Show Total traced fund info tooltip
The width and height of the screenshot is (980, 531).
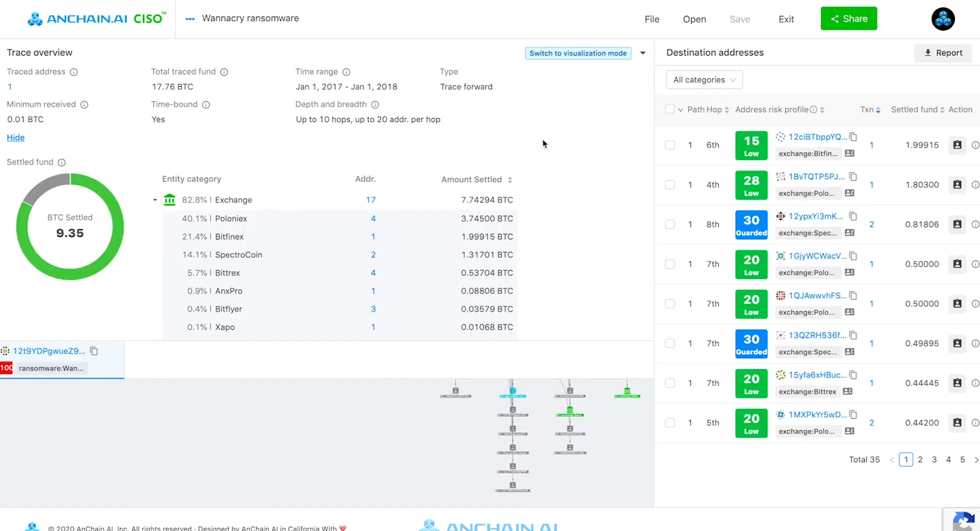coord(224,72)
